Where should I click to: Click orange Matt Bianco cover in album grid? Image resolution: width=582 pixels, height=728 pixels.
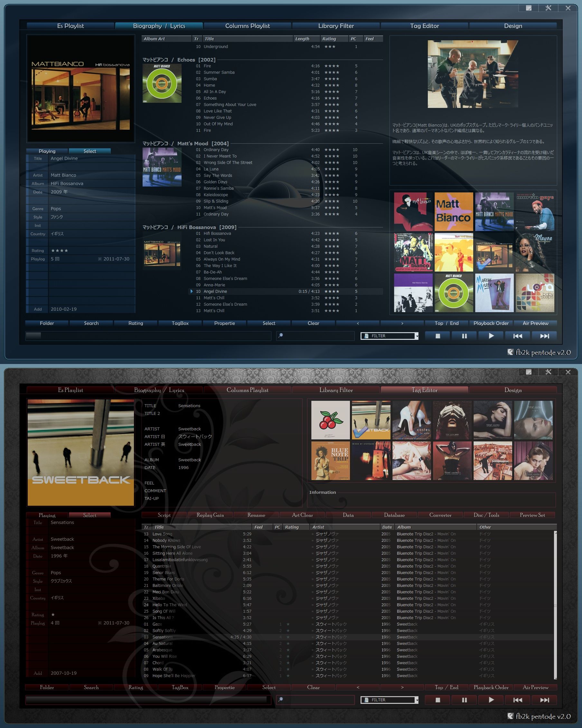pos(454,212)
